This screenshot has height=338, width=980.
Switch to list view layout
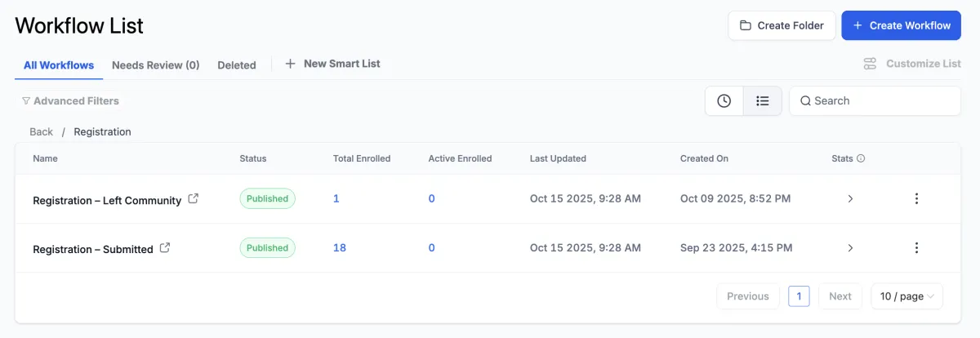point(763,100)
